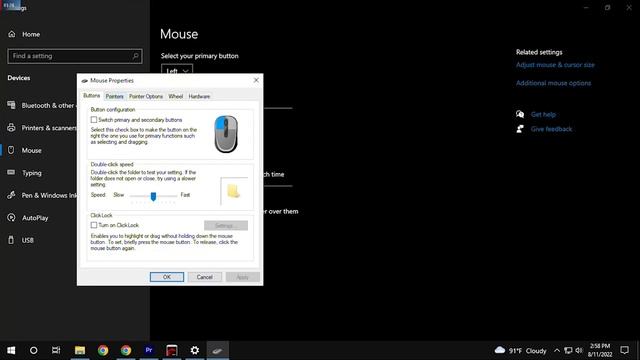
Task: Open Adjust mouse & cursor size link
Action: click(x=555, y=65)
